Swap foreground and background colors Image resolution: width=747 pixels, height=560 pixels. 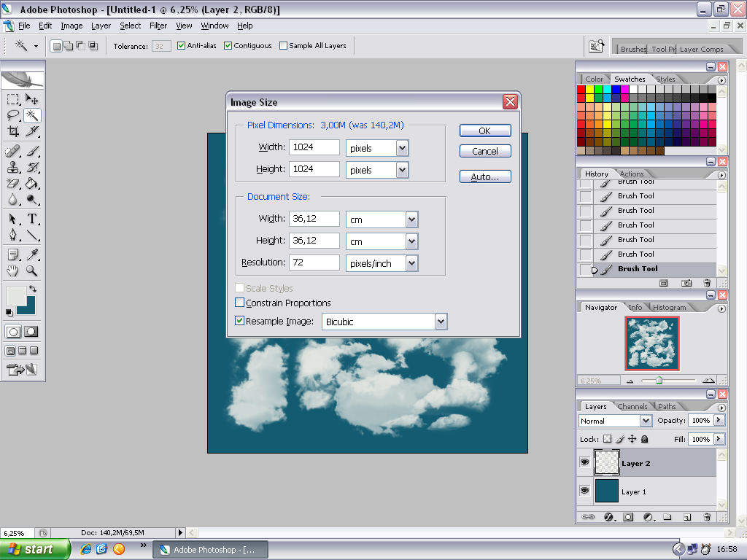pyautogui.click(x=32, y=289)
